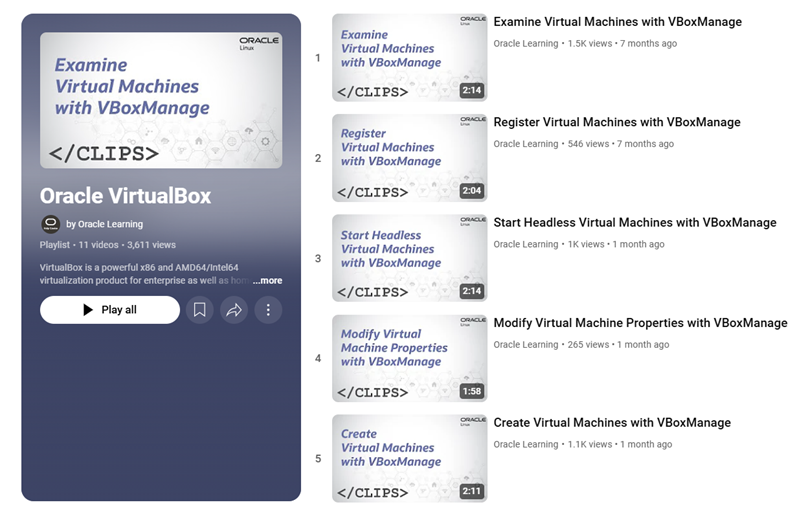Image resolution: width=797 pixels, height=509 pixels.
Task: Open title 'Start Headless Virtual Machines with VBoxManage'
Action: click(635, 223)
